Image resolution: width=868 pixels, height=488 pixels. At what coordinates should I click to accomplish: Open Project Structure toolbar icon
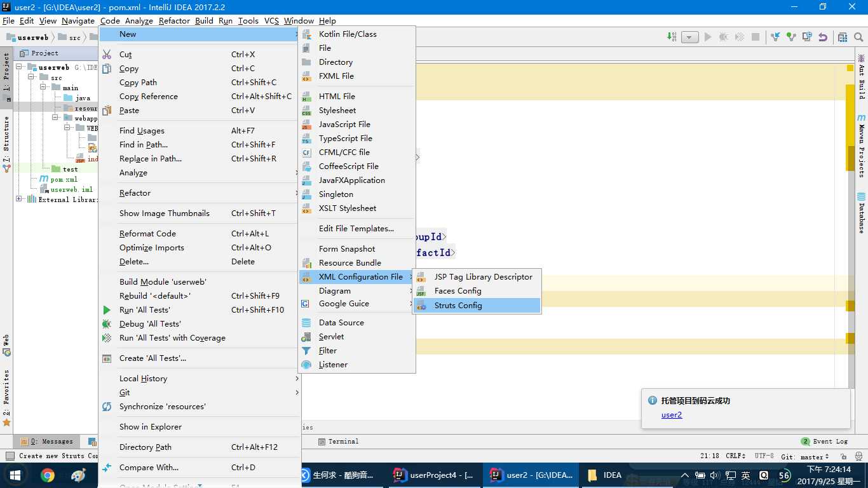click(x=843, y=37)
